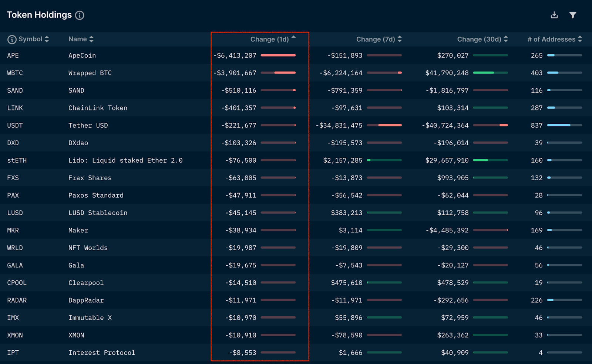Click the NFT Worlds name
Viewport: 592px width, 364px height.
point(88,248)
